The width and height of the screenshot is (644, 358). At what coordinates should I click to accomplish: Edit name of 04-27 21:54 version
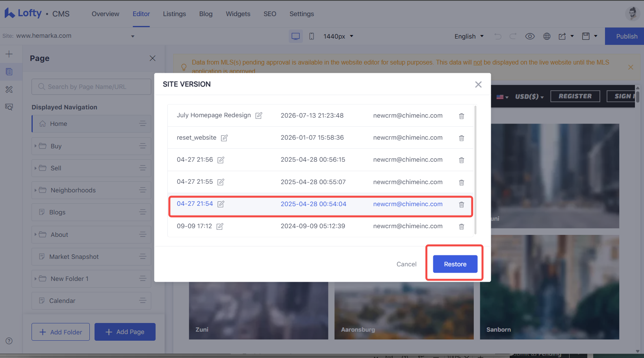(x=221, y=204)
